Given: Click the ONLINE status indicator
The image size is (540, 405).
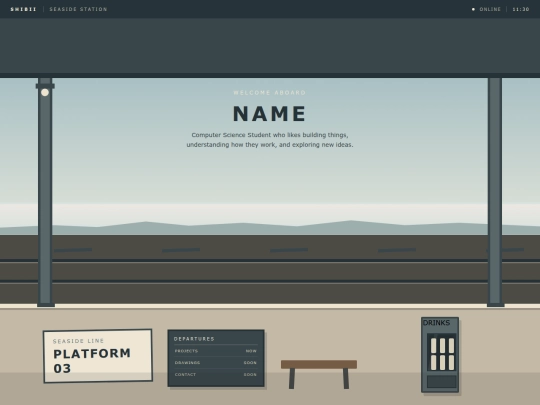Looking at the screenshot, I should click(x=486, y=9).
